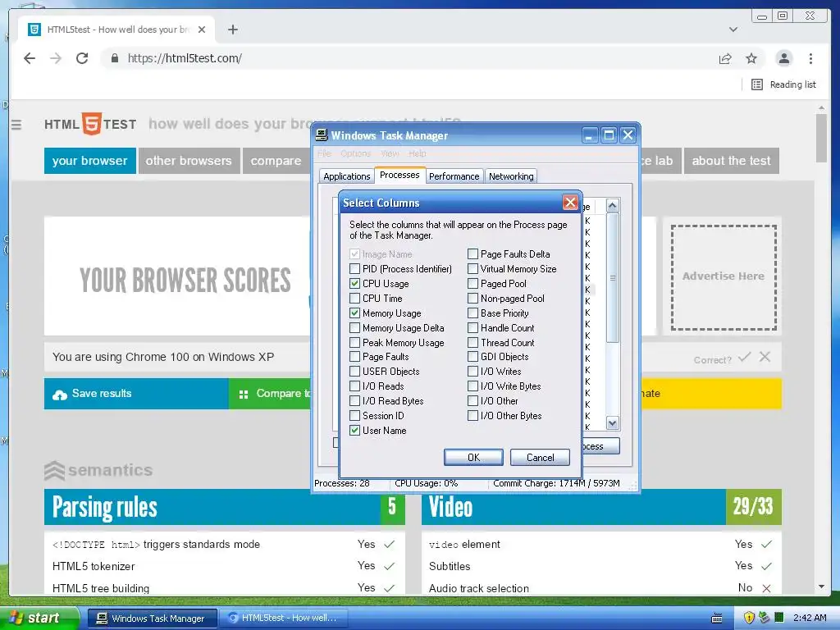The width and height of the screenshot is (840, 630).
Task: Open the on-screen keyboard taskbar icon
Action: pyautogui.click(x=717, y=619)
